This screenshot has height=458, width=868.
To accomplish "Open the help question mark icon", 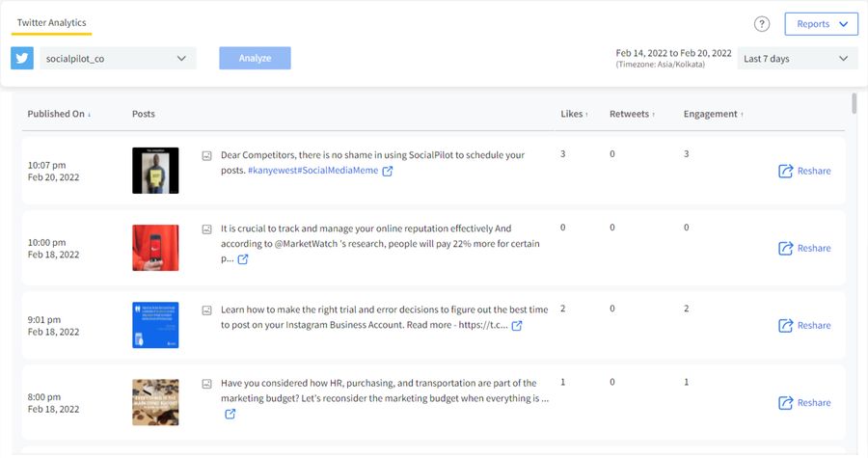I will click(762, 24).
